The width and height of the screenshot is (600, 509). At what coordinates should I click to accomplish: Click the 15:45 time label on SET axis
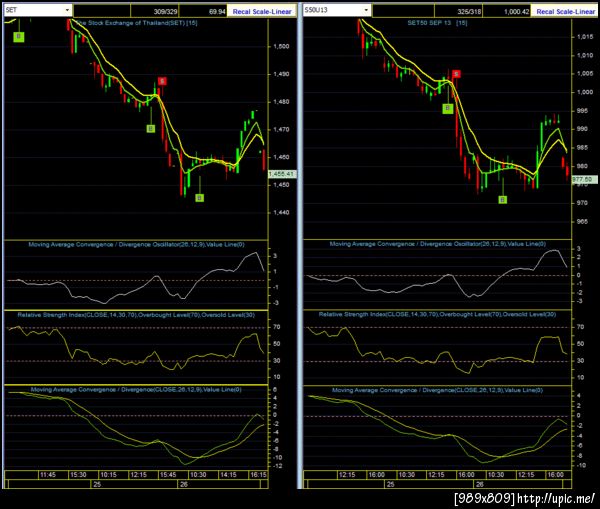tap(168, 475)
